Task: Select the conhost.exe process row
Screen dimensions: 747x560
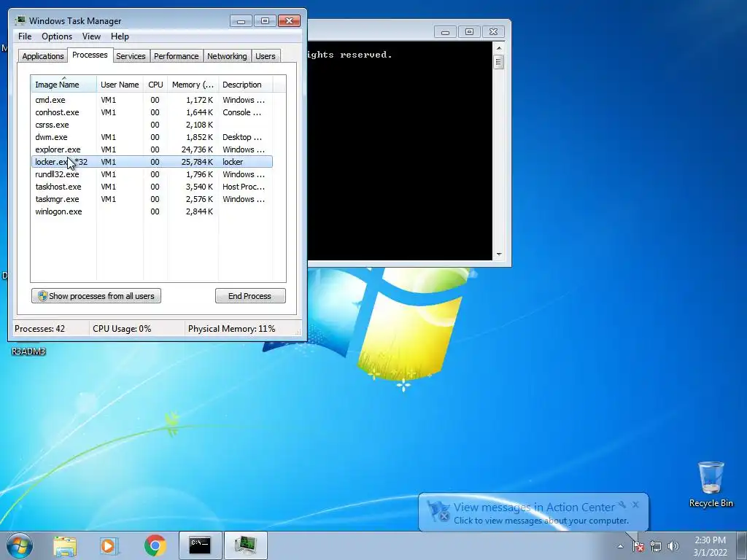Action: pyautogui.click(x=152, y=112)
